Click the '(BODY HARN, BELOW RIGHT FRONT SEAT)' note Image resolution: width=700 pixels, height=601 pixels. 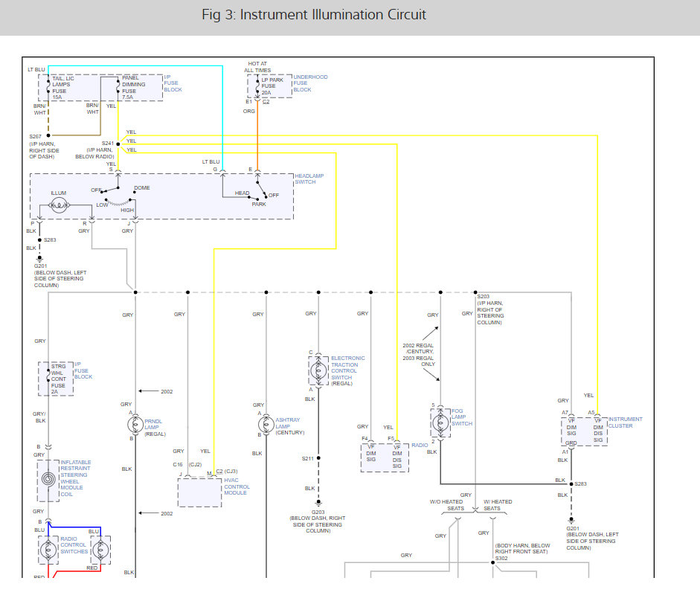pos(522,548)
